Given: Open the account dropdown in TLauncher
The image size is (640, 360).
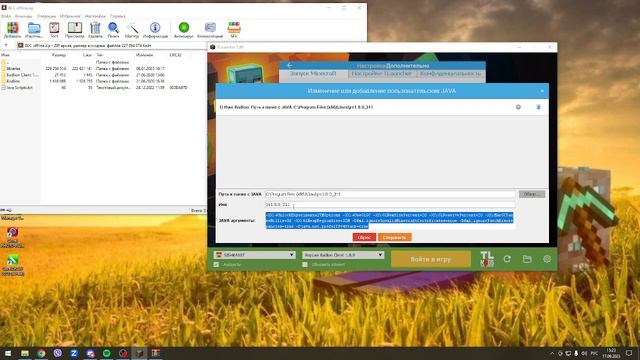Looking at the screenshot, I should [x=254, y=255].
